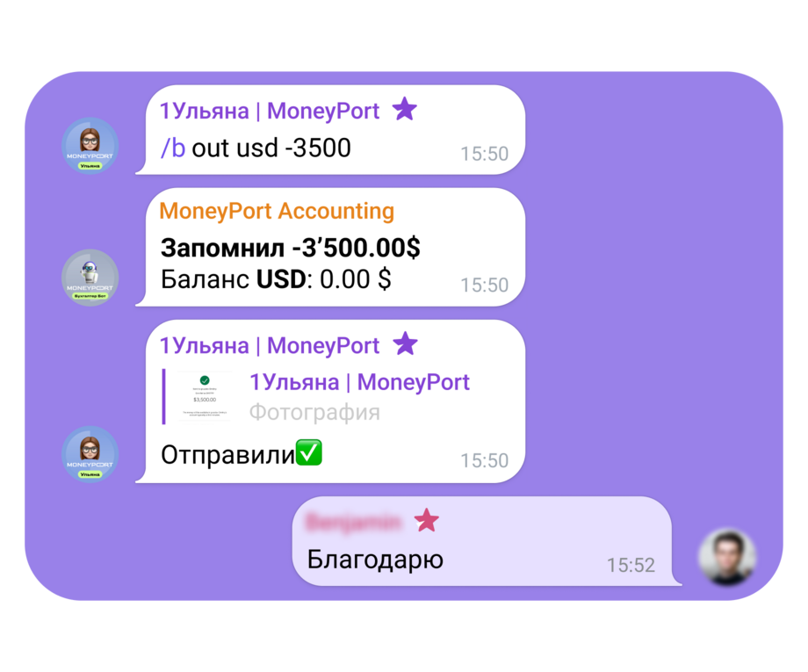Image resolution: width=808 pixels, height=672 pixels.
Task: Open the replied receipt photo thumbnail
Action: [206, 396]
